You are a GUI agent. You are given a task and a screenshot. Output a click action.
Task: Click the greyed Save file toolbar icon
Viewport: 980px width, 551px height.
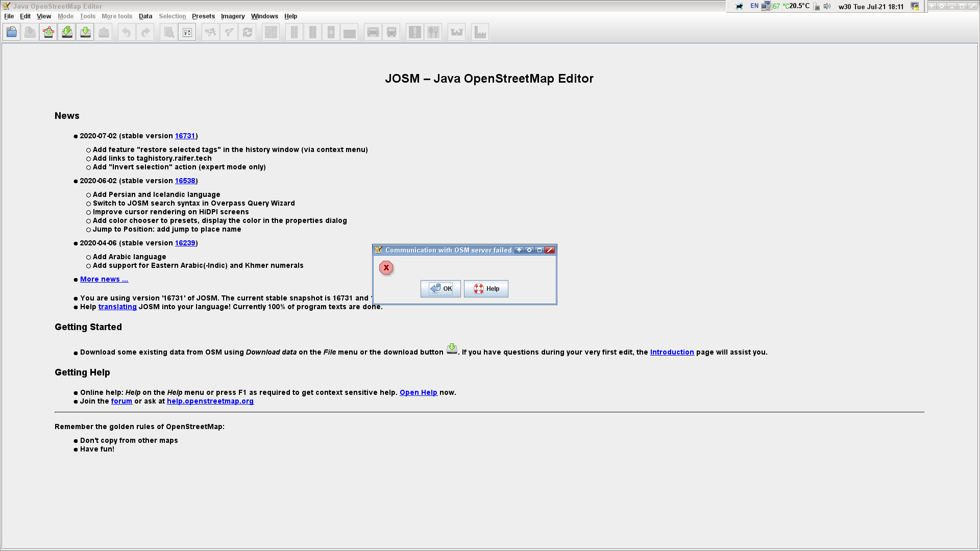tap(30, 32)
